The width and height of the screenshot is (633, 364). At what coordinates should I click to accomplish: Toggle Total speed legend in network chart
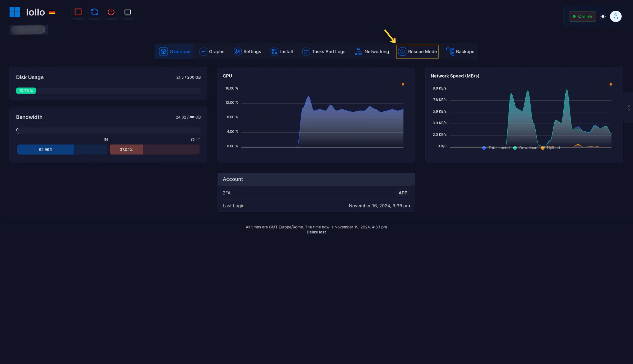pyautogui.click(x=496, y=148)
